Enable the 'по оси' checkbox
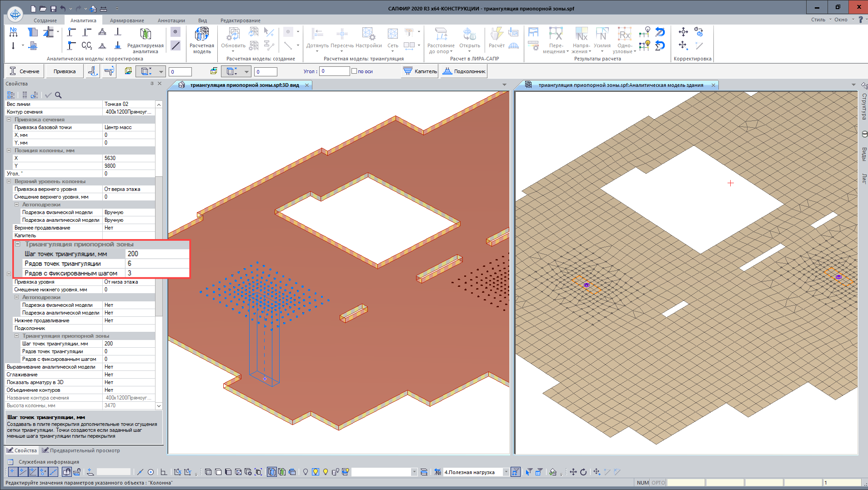This screenshot has height=490, width=868. 354,71
